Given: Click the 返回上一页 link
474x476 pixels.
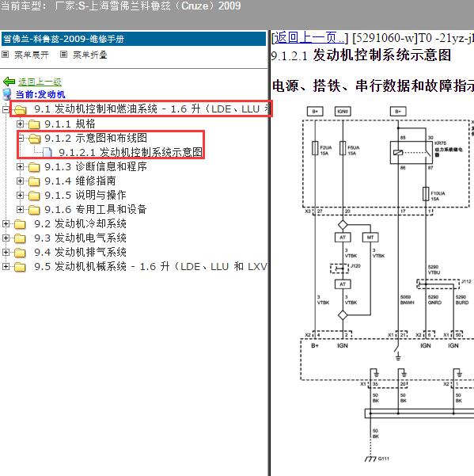Looking at the screenshot, I should pyautogui.click(x=309, y=38).
